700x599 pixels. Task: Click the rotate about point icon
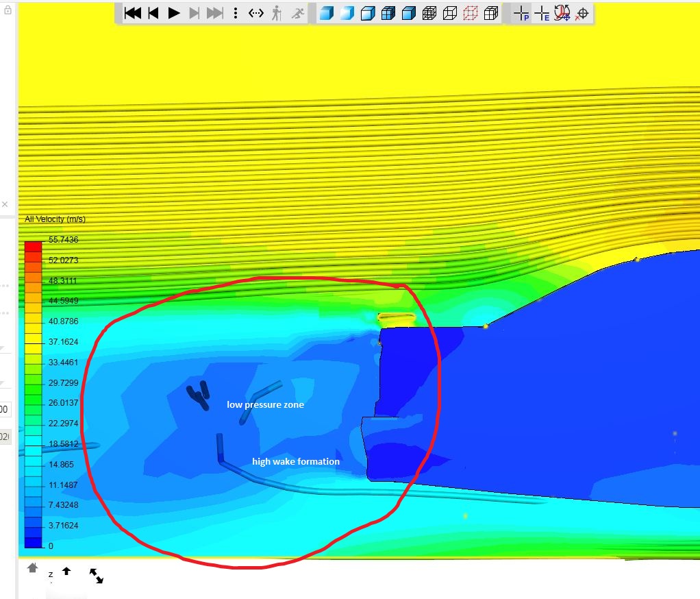(x=562, y=13)
